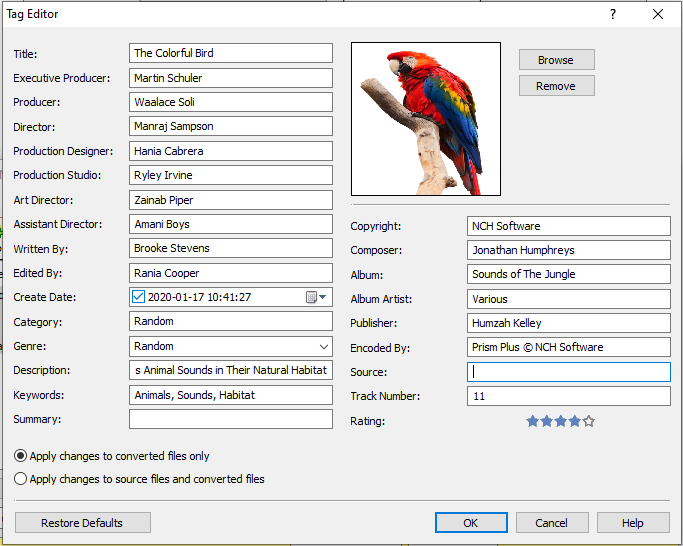Click the Title field with The Colorful Bird
The image size is (683, 546).
[x=231, y=53]
